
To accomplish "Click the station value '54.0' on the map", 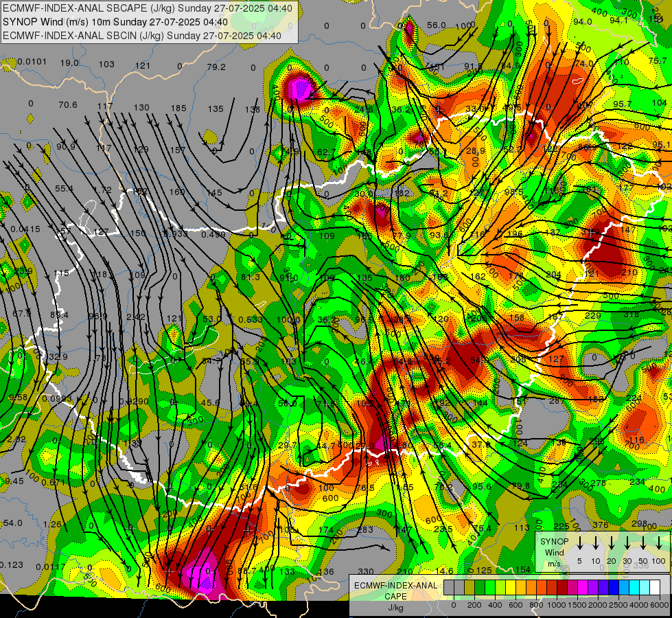I will coord(13,523).
